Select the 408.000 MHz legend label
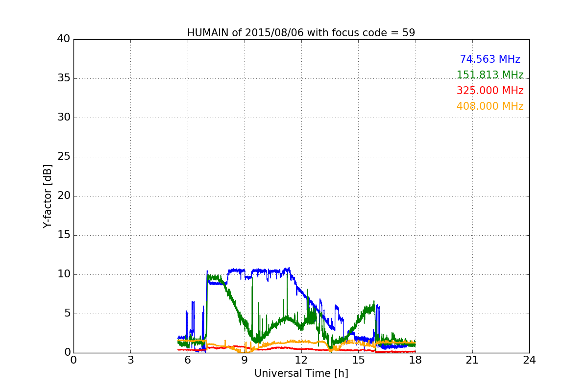Viewport: 588px width, 392px height. coord(490,106)
